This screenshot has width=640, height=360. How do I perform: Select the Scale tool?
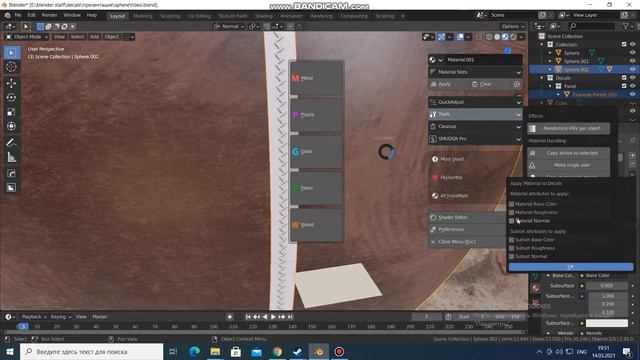coord(11,112)
